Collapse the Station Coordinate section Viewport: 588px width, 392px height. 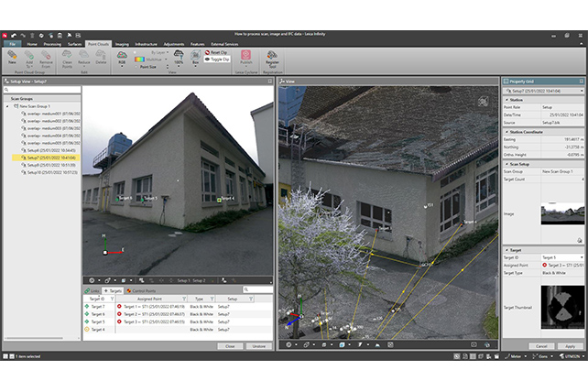click(505, 132)
